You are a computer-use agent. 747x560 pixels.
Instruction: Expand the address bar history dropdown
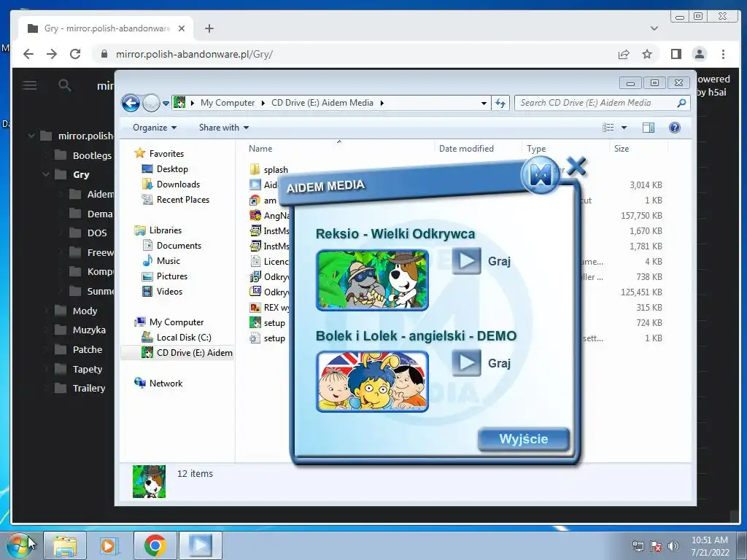(484, 103)
